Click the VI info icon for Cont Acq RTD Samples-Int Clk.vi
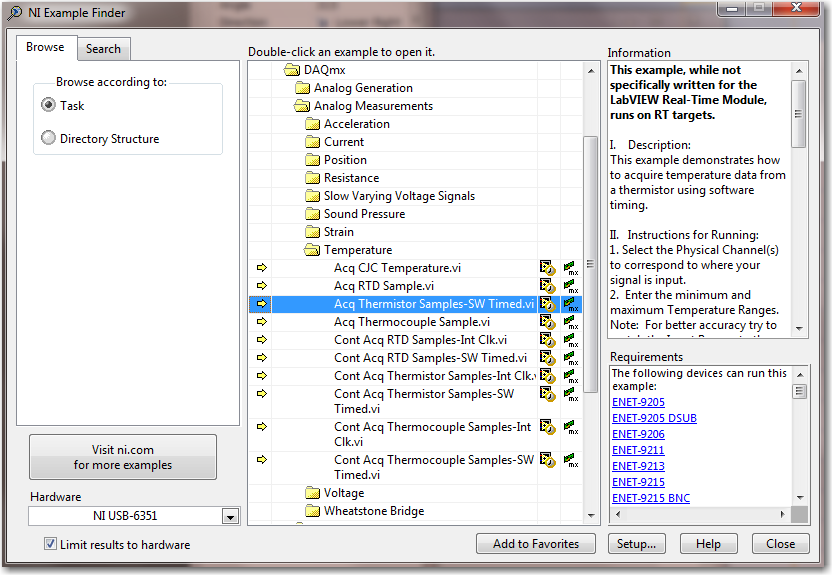 (x=548, y=340)
